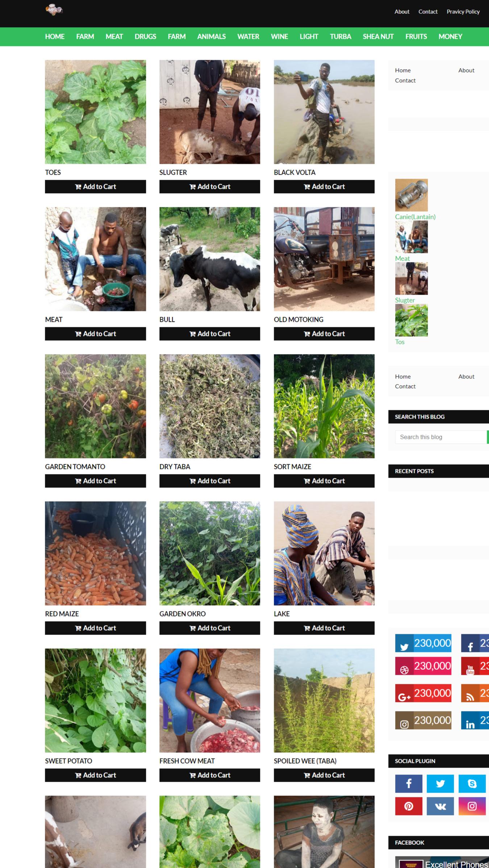Open the Facebook social plugin icon
This screenshot has height=868, width=489.
tap(409, 784)
